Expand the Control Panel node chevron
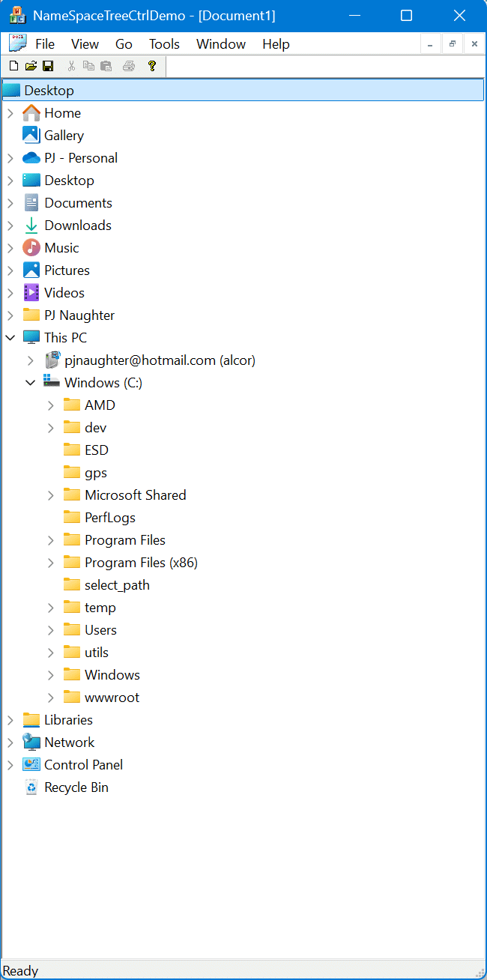This screenshot has height=980, width=487. tap(10, 765)
